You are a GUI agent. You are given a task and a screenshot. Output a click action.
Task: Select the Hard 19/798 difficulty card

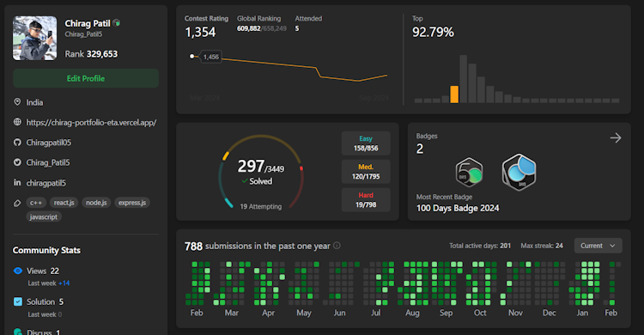[366, 200]
